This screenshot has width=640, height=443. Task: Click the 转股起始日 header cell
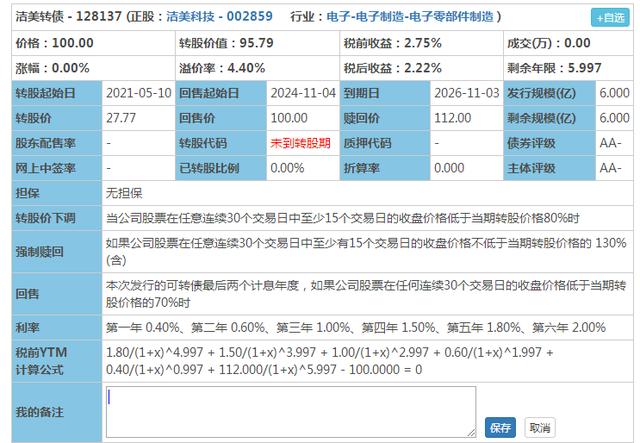tap(57, 93)
